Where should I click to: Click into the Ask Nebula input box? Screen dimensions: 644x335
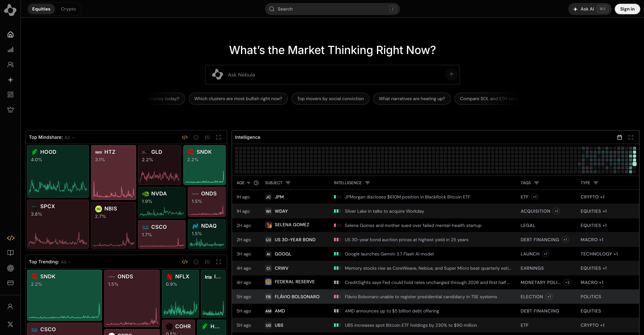pyautogui.click(x=332, y=74)
